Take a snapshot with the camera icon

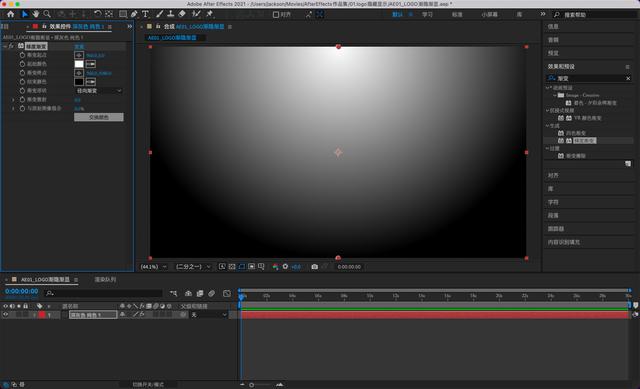pos(314,267)
